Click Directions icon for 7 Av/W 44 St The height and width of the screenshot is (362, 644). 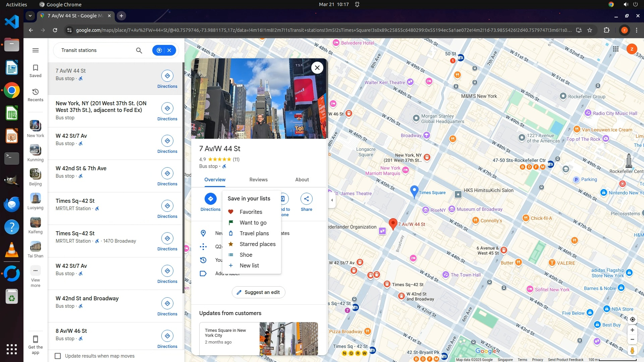(167, 76)
